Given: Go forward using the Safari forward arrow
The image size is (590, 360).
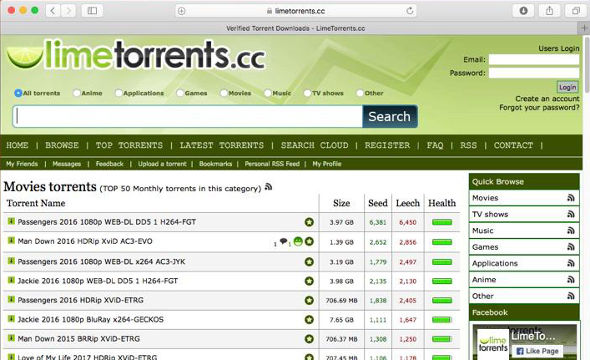Looking at the screenshot, I should (68, 11).
